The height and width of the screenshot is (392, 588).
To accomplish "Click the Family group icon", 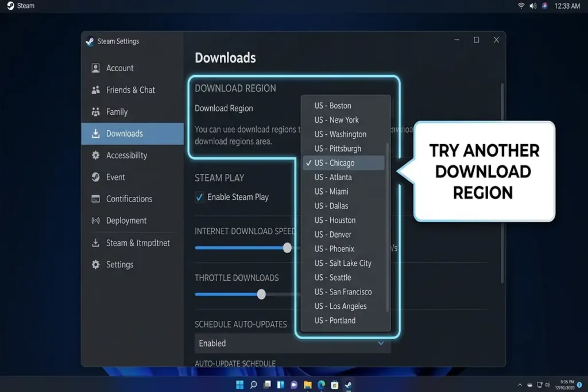I will pos(96,112).
